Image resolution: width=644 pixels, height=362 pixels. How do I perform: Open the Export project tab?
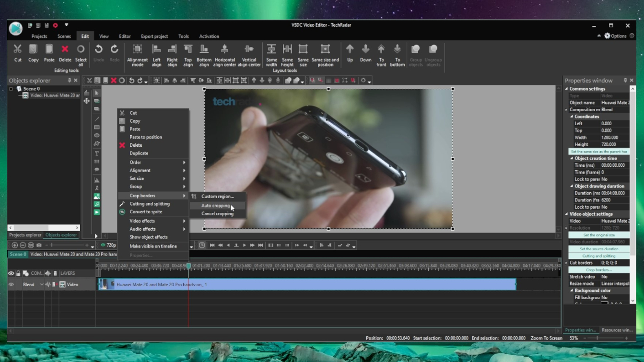154,36
